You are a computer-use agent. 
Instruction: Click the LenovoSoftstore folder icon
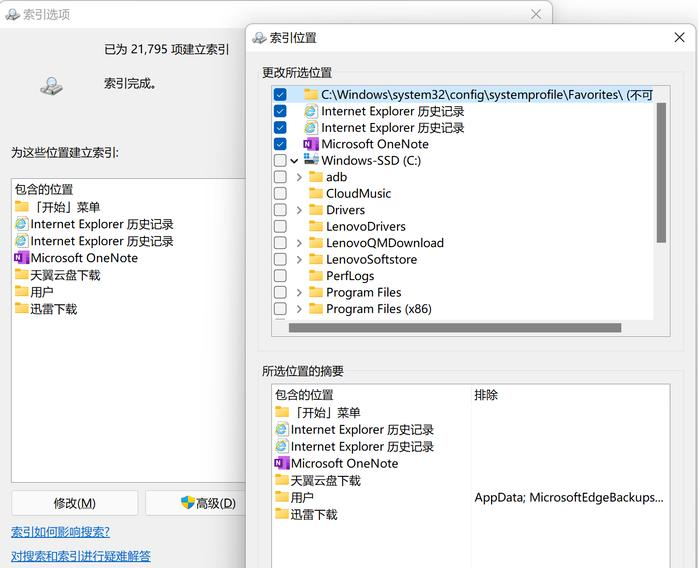tap(316, 259)
